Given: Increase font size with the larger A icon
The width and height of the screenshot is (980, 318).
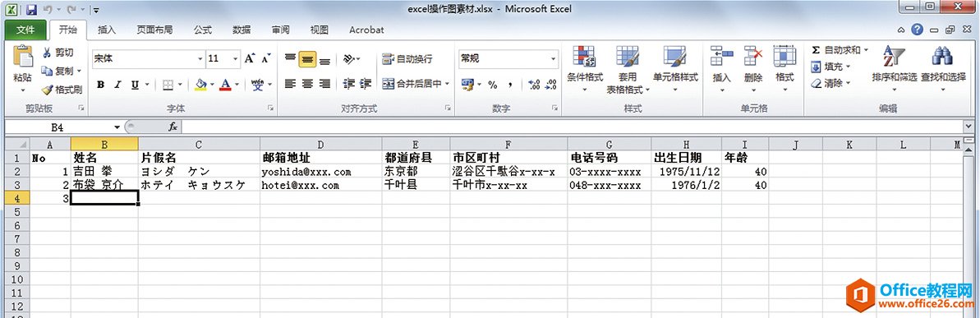Looking at the screenshot, I should [250, 58].
